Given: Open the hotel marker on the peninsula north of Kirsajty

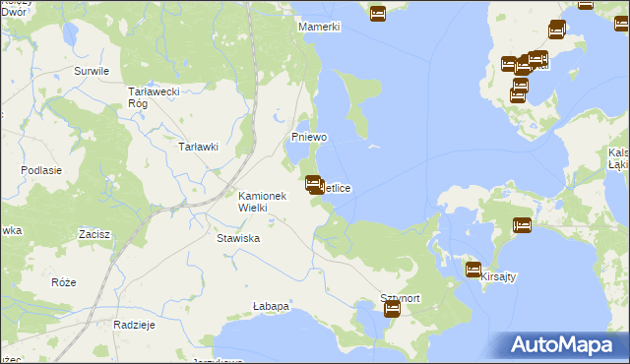Looking at the screenshot, I should [x=522, y=225].
